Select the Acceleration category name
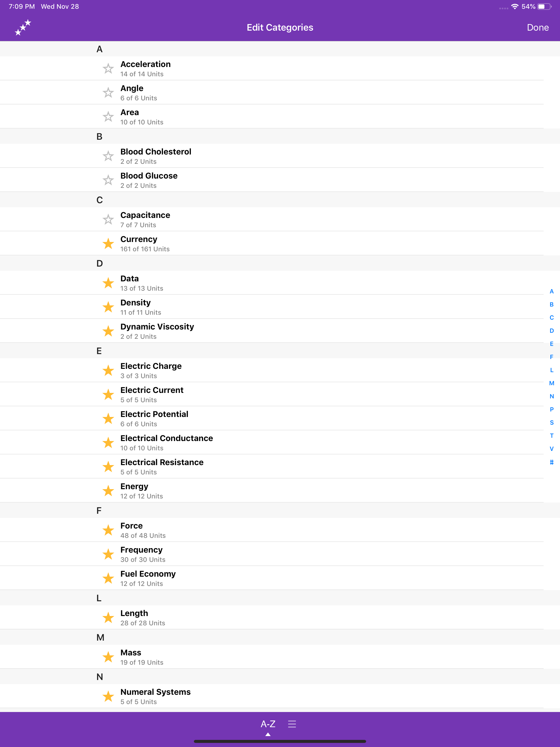The width and height of the screenshot is (560, 747). (145, 64)
